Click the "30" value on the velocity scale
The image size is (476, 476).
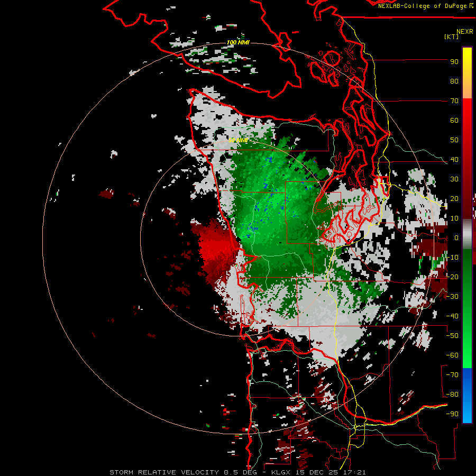tap(454, 179)
